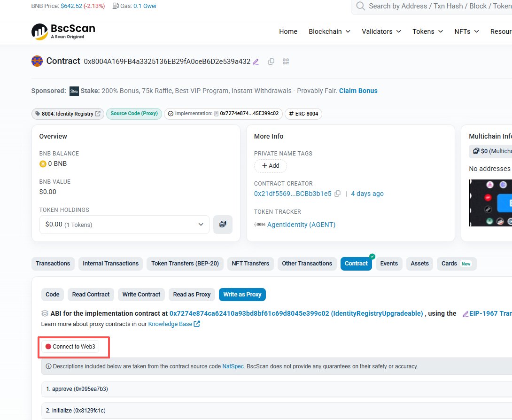Image resolution: width=512 pixels, height=420 pixels.
Task: Select the Write Contract sub-tab
Action: click(141, 295)
